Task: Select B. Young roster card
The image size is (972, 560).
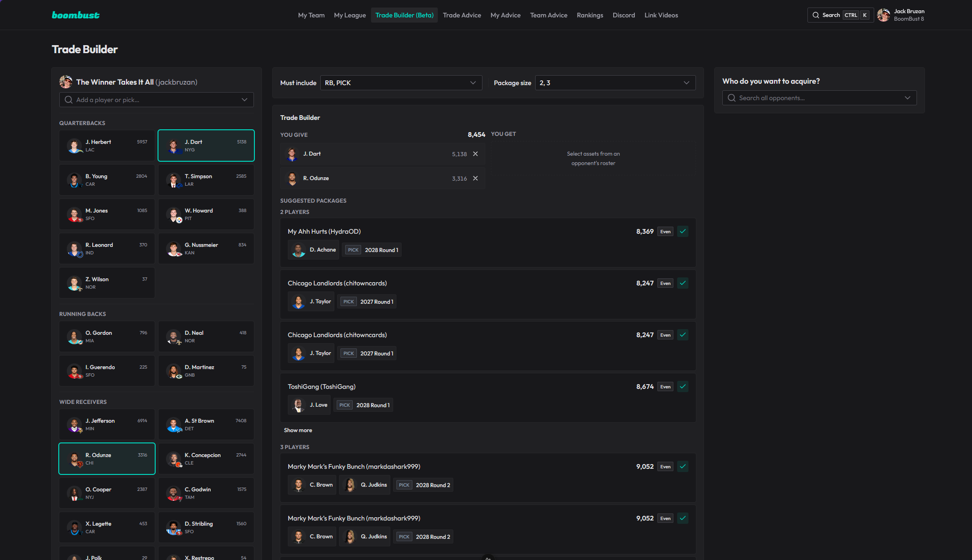Action: [x=107, y=180]
